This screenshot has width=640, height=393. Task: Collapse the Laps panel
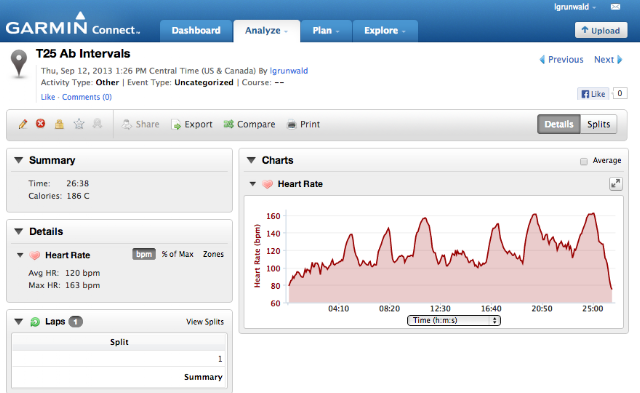tap(18, 322)
